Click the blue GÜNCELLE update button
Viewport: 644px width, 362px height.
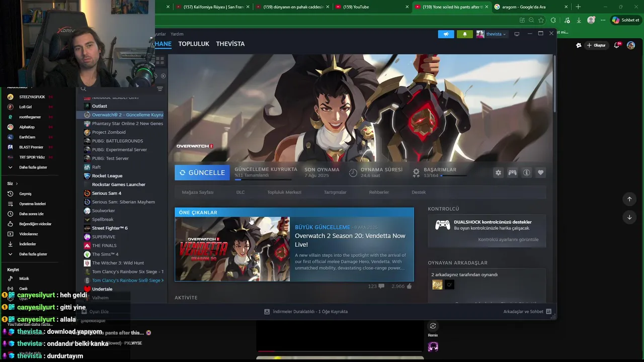[202, 172]
